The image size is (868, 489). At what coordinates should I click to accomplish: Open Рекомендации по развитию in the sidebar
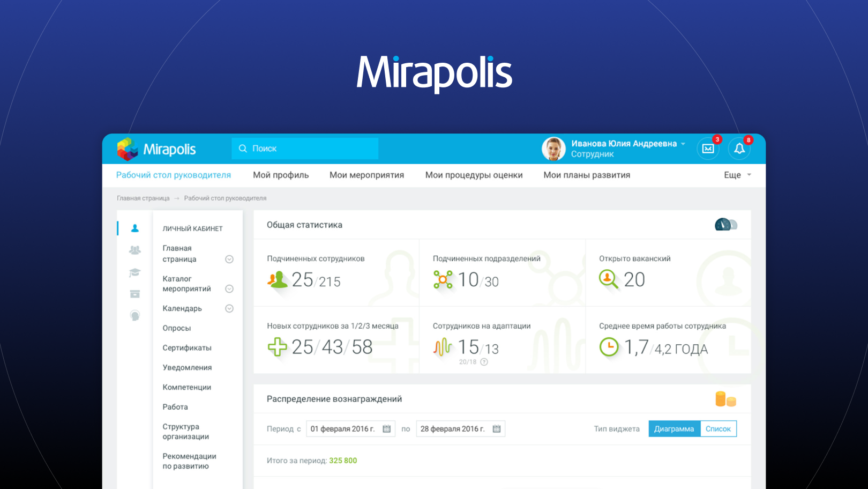click(189, 461)
